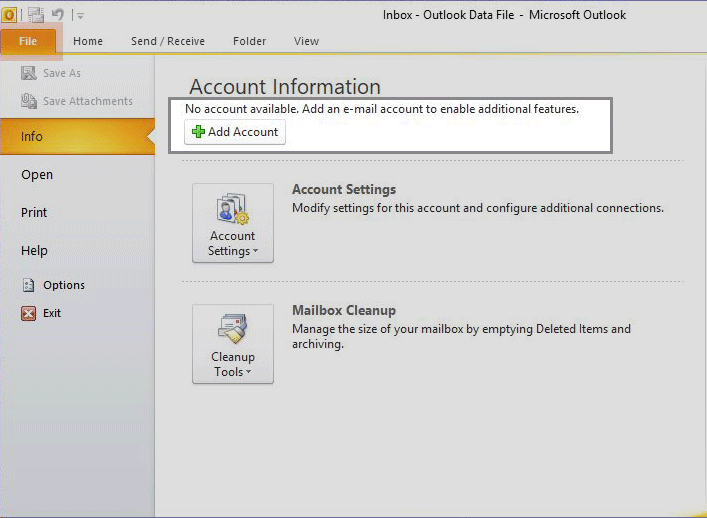
Task: Open the Cleanup Tools dropdown button
Action: tap(233, 344)
